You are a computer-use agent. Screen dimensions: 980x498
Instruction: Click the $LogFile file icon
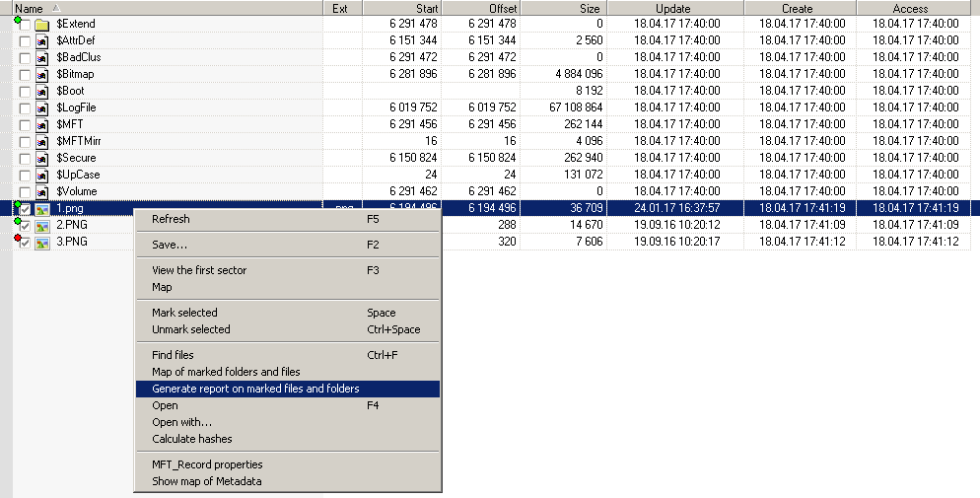(41, 107)
